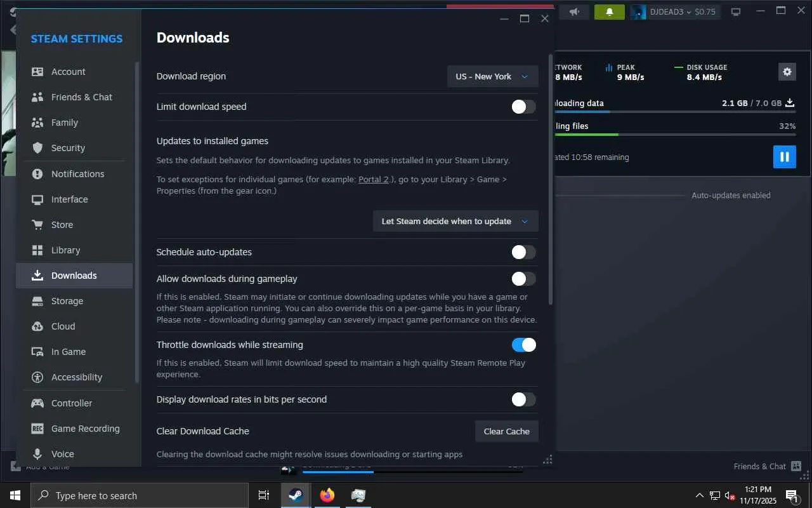
Task: Open the Portal 2 link
Action: [x=374, y=179]
